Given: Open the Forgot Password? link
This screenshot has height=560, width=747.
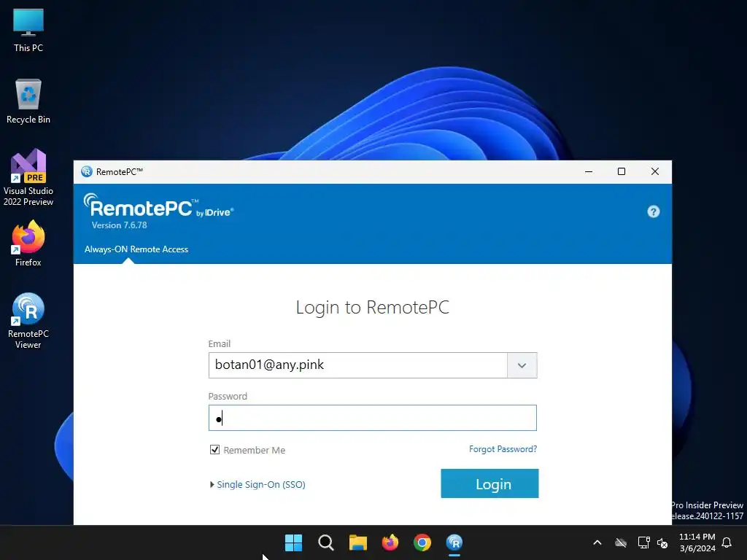Looking at the screenshot, I should coord(503,449).
